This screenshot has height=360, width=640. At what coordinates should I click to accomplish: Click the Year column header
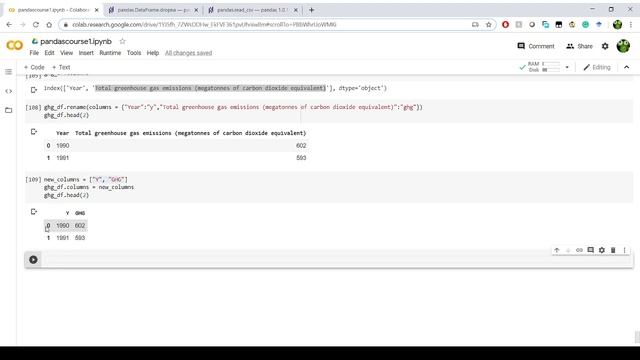point(62,133)
